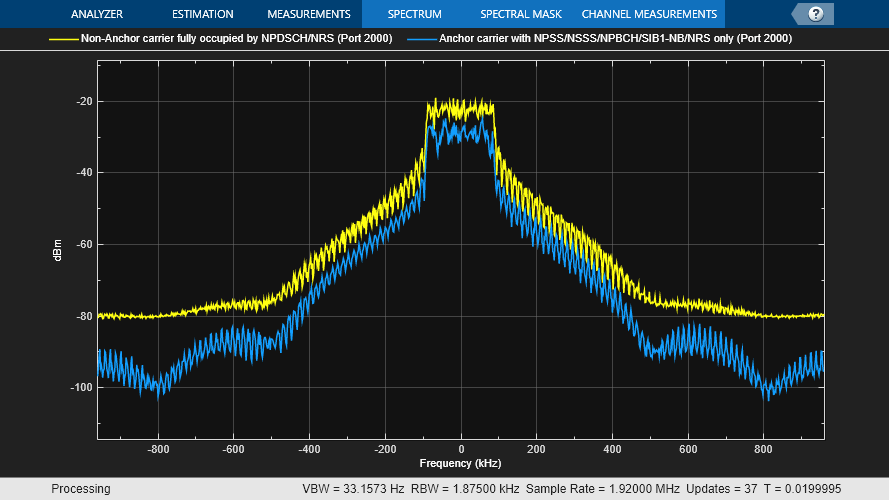Select the Frequency (kHz) x-axis label
This screenshot has height=500, width=889.
(460, 464)
